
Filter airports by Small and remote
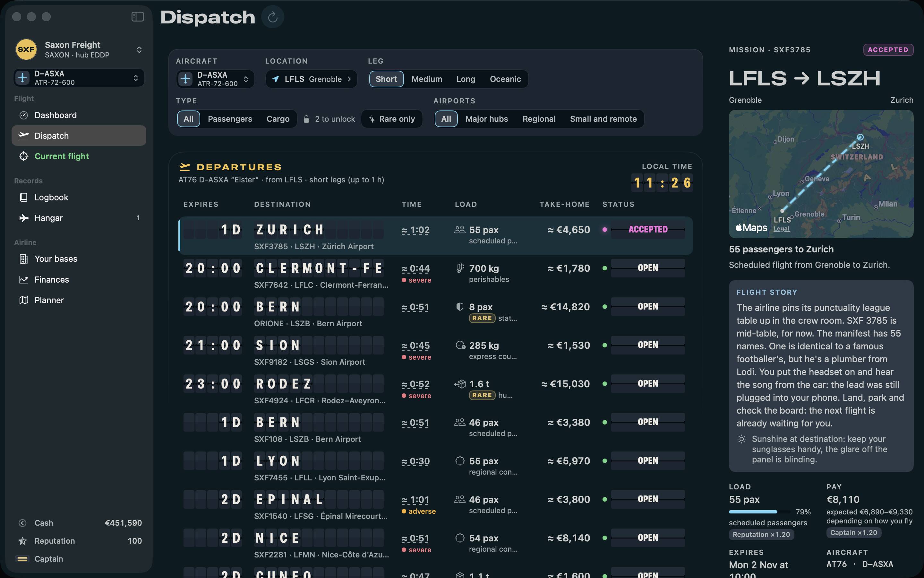pos(603,119)
